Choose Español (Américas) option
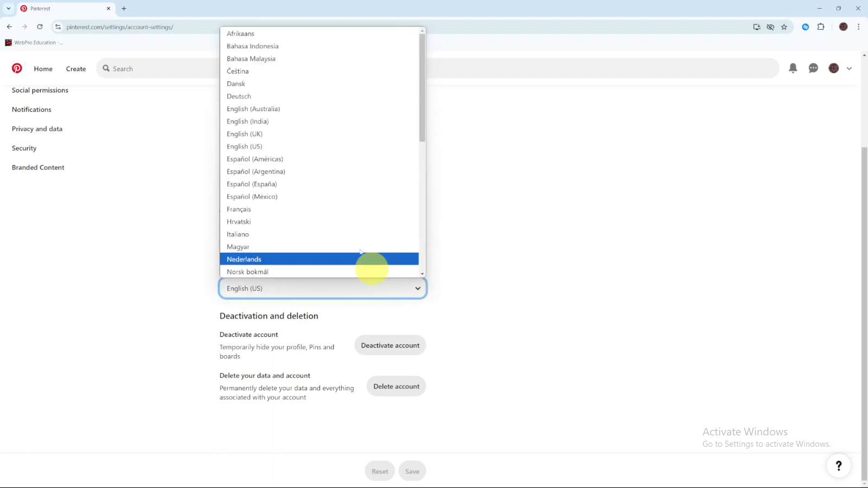The width and height of the screenshot is (868, 488). tap(319, 159)
